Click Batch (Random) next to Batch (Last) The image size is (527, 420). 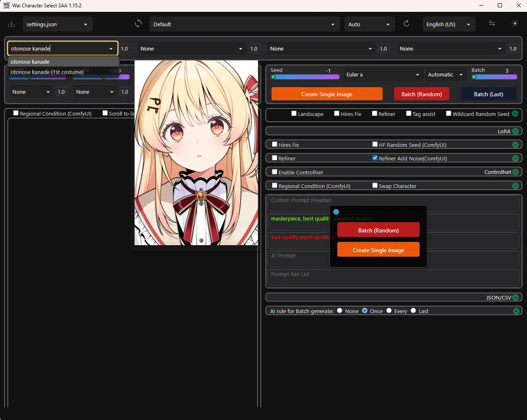(x=421, y=94)
